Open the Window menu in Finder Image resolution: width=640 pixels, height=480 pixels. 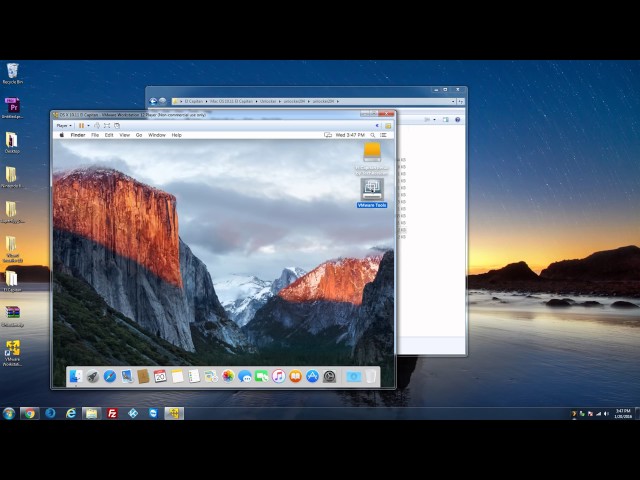click(x=157, y=135)
